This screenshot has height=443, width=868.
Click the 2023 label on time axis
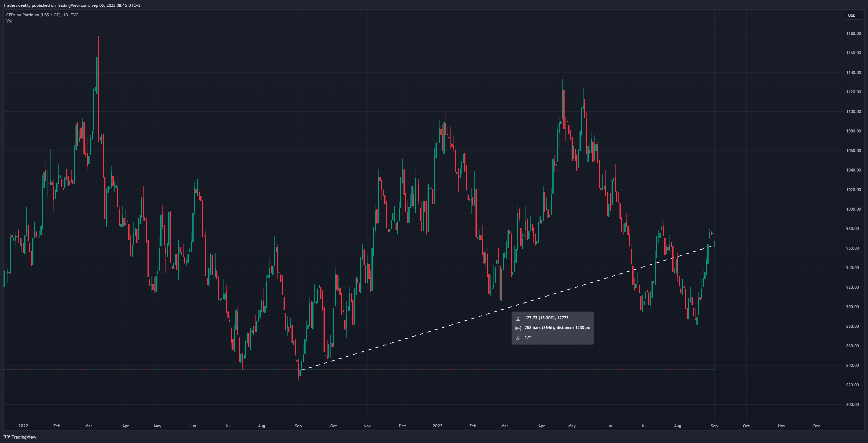click(x=437, y=426)
